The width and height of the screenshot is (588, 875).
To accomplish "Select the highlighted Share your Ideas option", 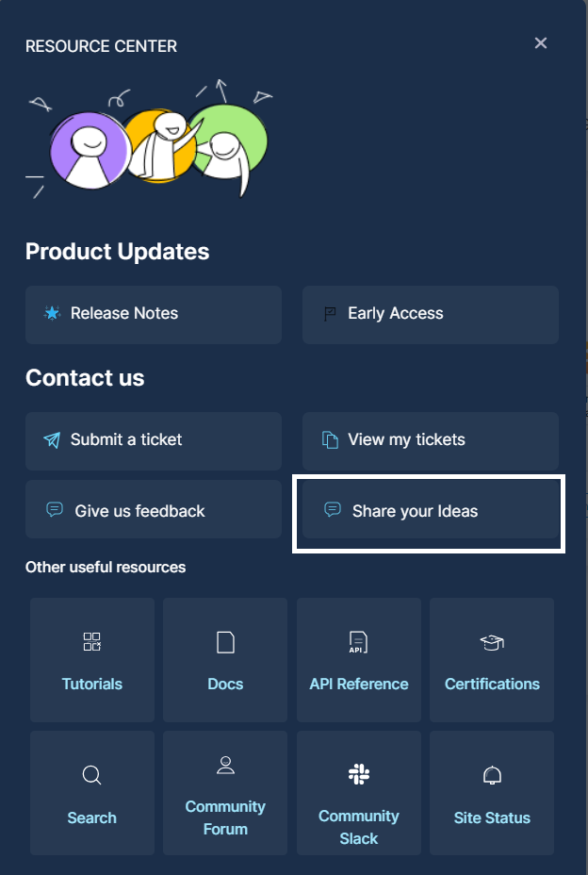I will coord(430,509).
